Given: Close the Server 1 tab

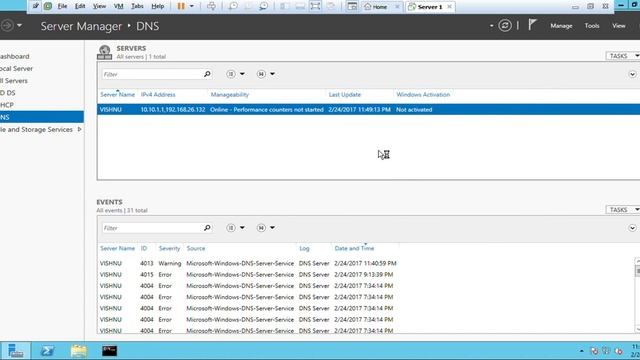Looking at the screenshot, I should click(x=449, y=7).
